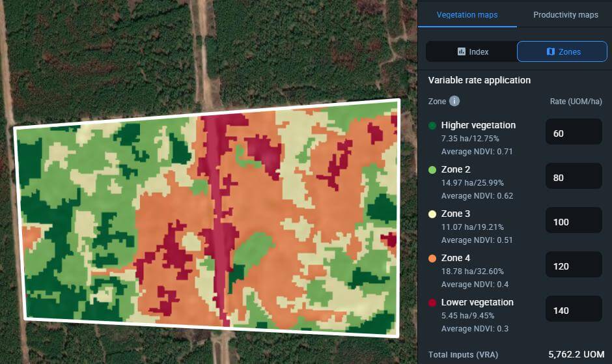Screen dimensions: 612x364
Task: Edit the Zone 2 rate field showing 80
Action: pyautogui.click(x=574, y=177)
